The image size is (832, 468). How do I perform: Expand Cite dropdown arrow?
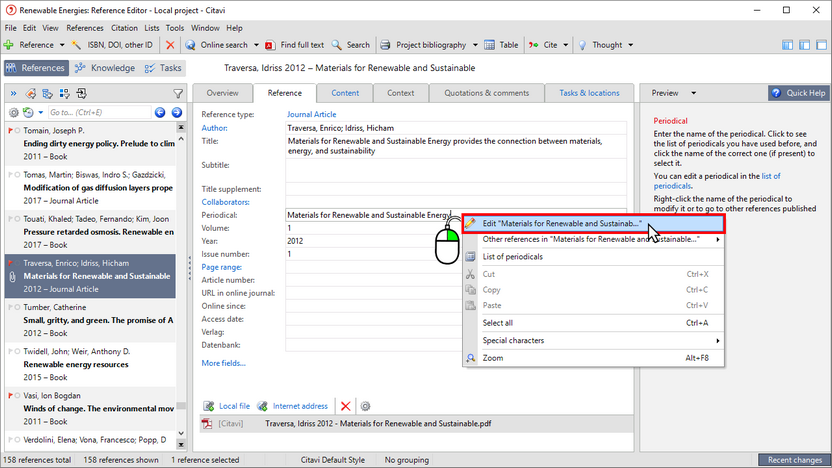tap(566, 45)
